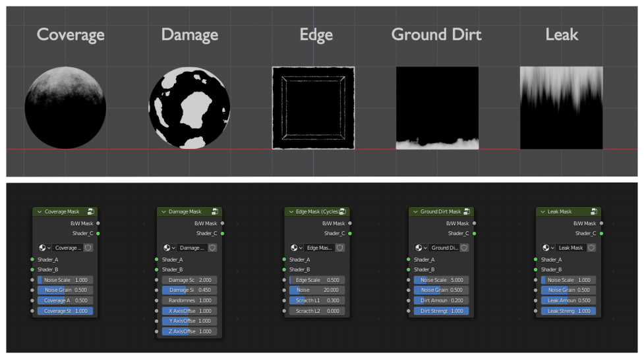Click the Z AxisOffse slider in Damage Mask
Viewport: 644px width, 359px height.
tap(190, 331)
